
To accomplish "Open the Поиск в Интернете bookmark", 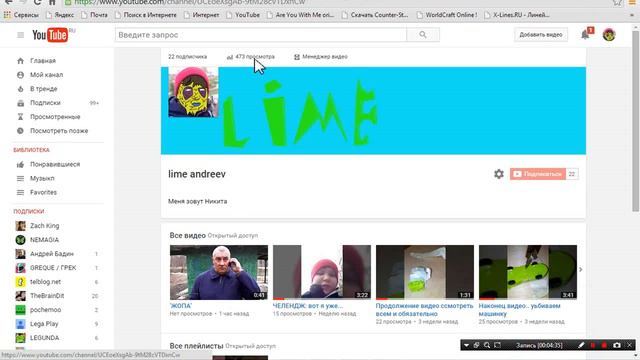I will (x=146, y=15).
